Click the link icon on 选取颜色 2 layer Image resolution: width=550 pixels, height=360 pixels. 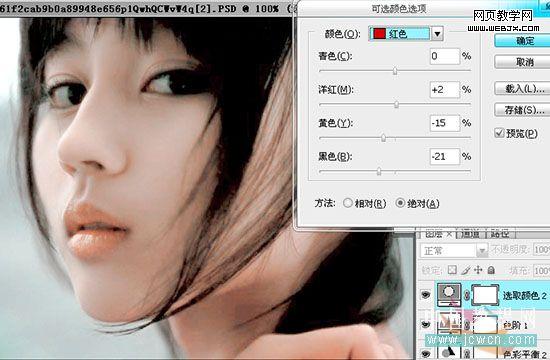(x=467, y=295)
